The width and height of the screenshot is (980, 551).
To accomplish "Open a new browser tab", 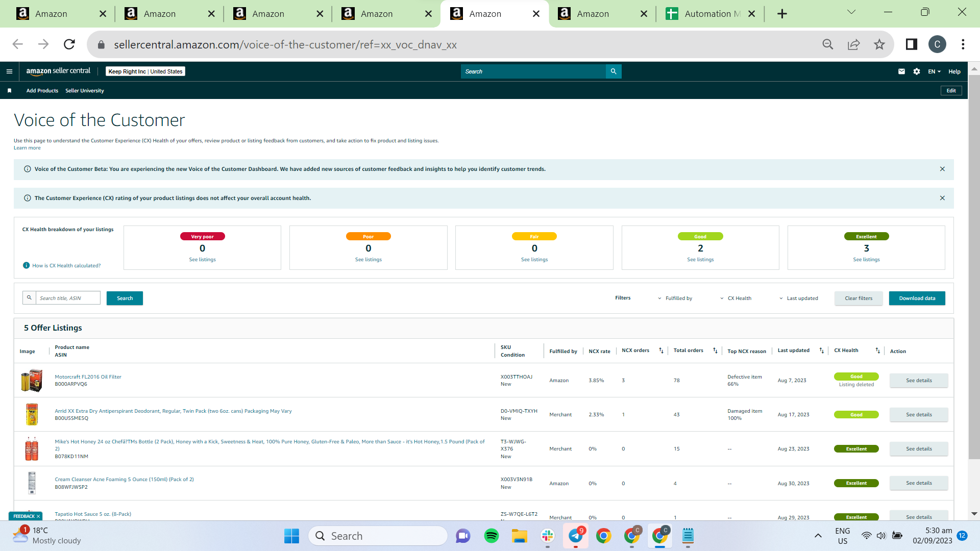I will (782, 14).
